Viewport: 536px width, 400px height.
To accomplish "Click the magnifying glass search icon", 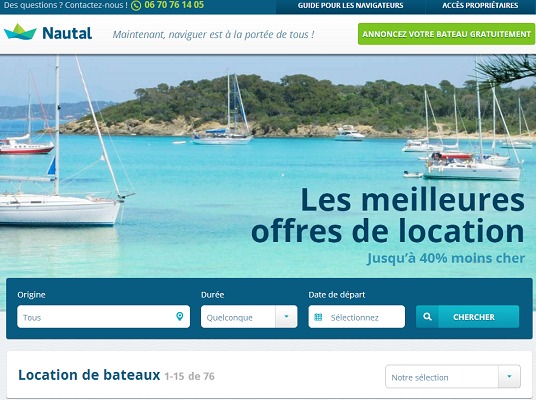I will 427,317.
